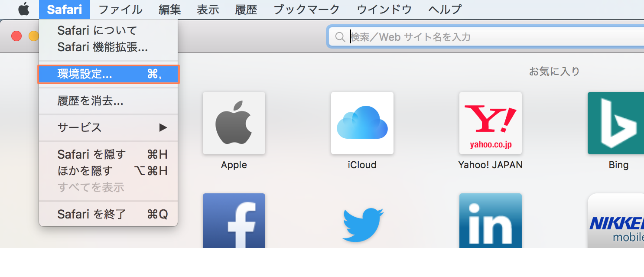Open the iCloud favorite tile

[362, 123]
